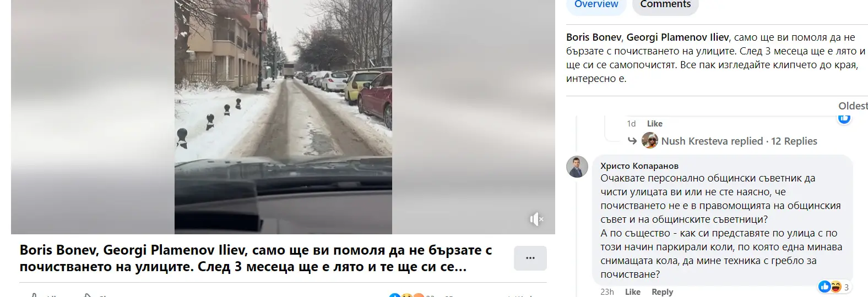
Task: Switch to the Comments tab
Action: 665,4
